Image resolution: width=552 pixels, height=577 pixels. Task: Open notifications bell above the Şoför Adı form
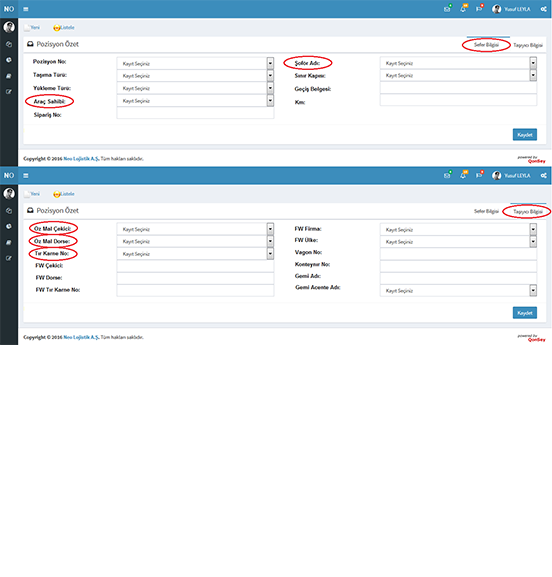pyautogui.click(x=463, y=9)
